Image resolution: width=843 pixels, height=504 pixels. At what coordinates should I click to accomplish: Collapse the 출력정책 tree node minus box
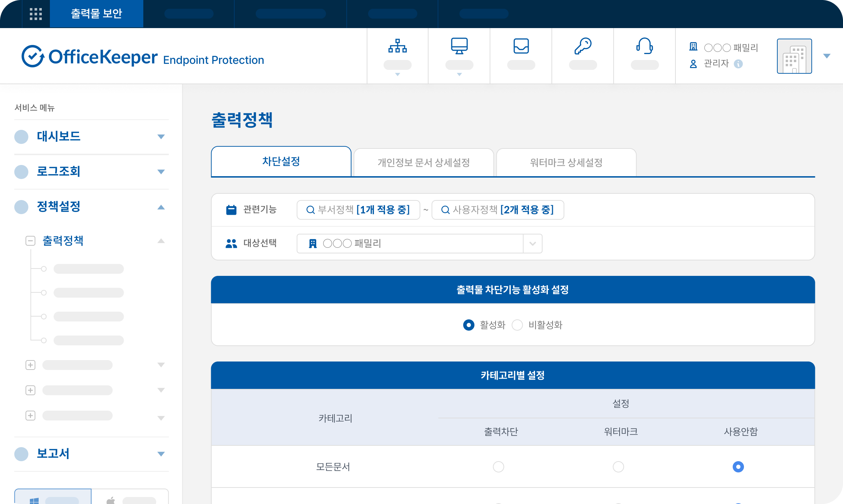[31, 241]
